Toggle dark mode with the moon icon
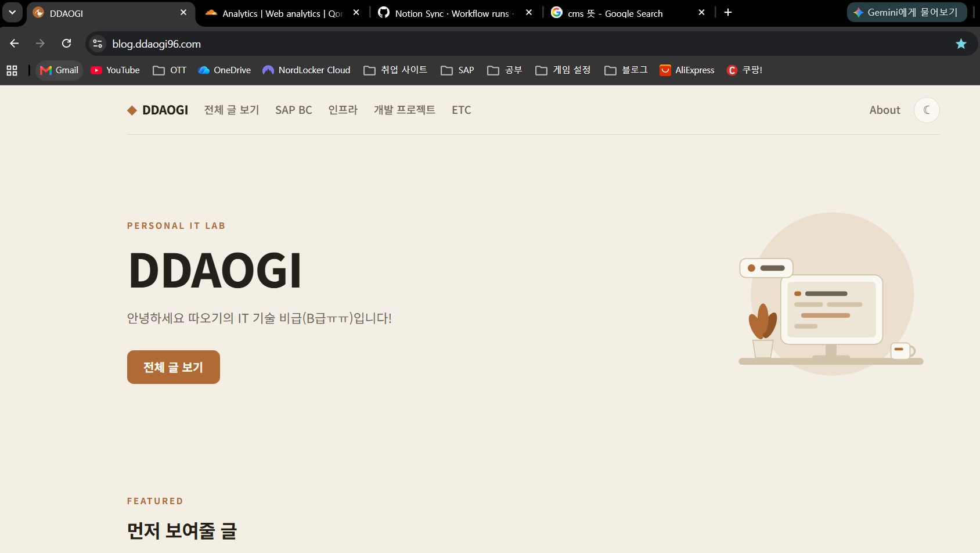This screenshot has width=980, height=553. 927,110
